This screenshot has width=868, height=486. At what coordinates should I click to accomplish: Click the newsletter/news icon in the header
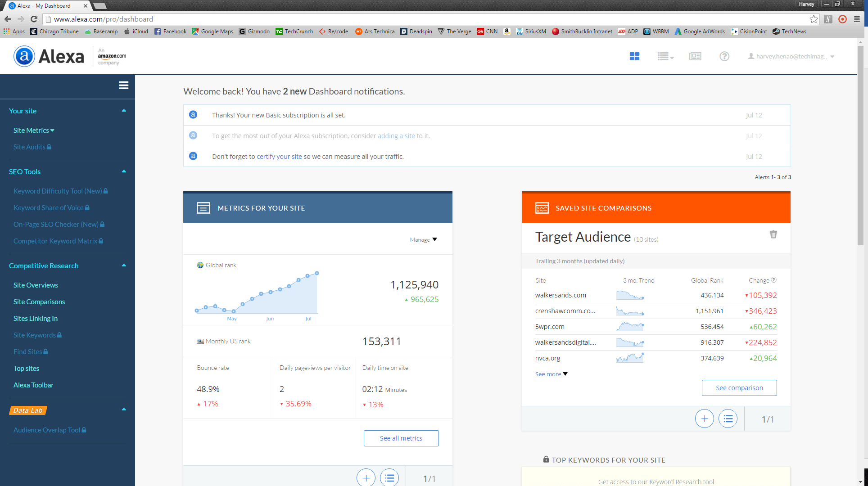(695, 56)
